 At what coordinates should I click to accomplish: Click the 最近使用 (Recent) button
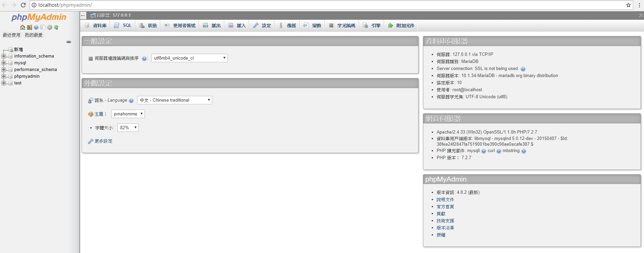(x=11, y=35)
